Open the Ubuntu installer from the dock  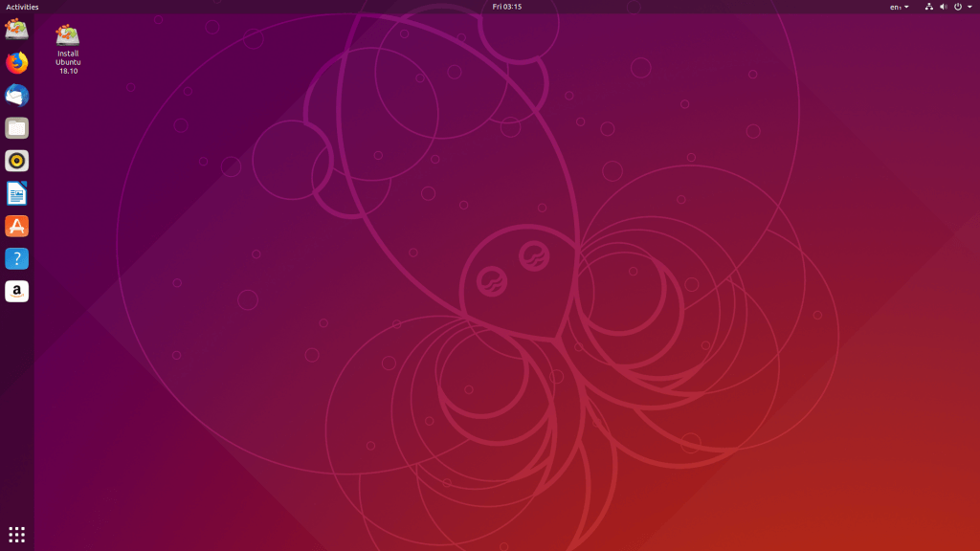point(17,30)
